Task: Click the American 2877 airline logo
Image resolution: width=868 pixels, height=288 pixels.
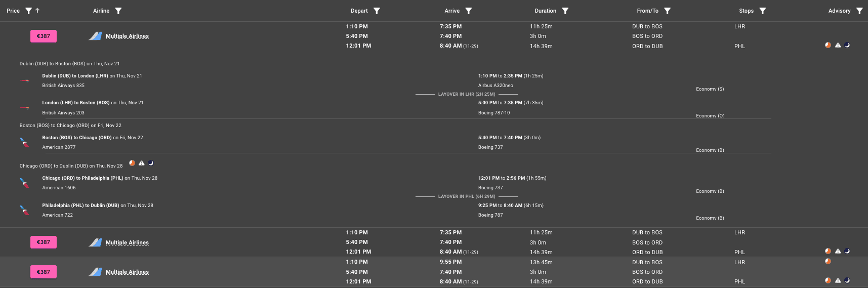Action: [x=24, y=142]
